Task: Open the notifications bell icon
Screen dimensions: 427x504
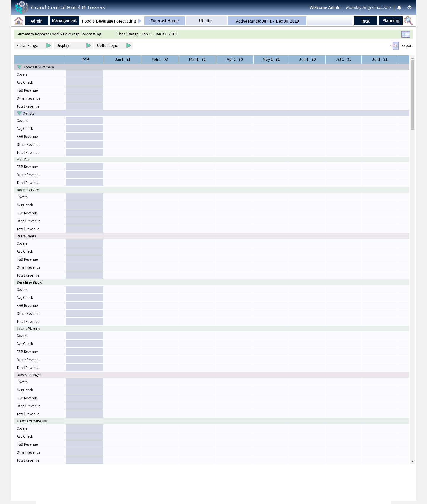Action: [x=399, y=8]
